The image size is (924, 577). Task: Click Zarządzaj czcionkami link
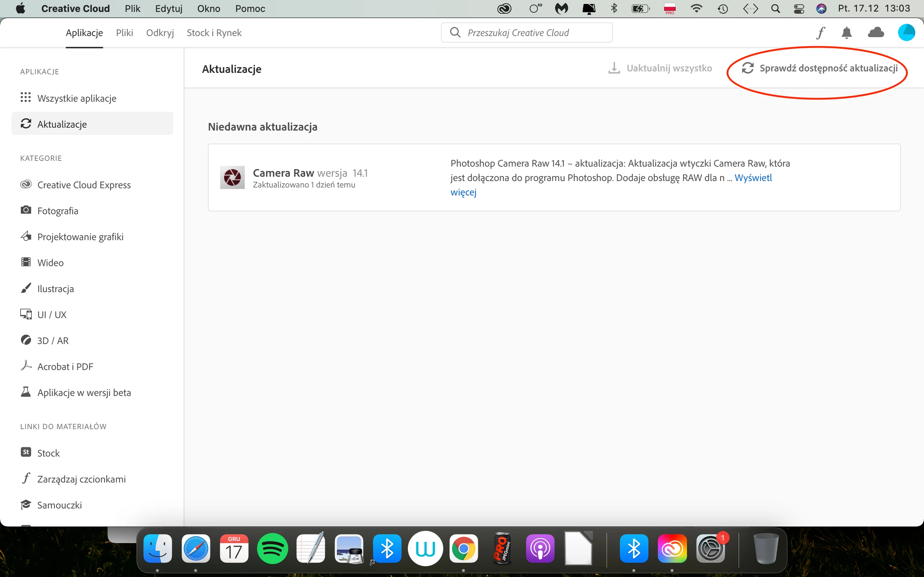(x=81, y=479)
